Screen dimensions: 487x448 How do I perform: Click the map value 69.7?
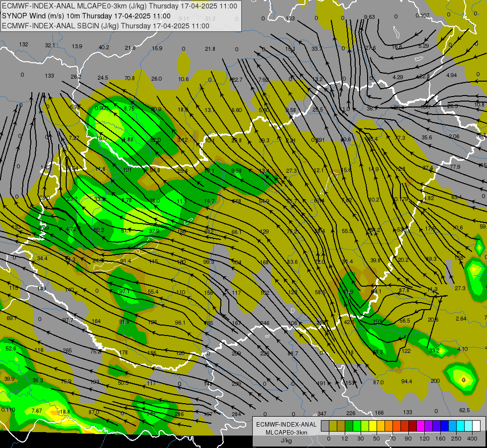[12, 318]
